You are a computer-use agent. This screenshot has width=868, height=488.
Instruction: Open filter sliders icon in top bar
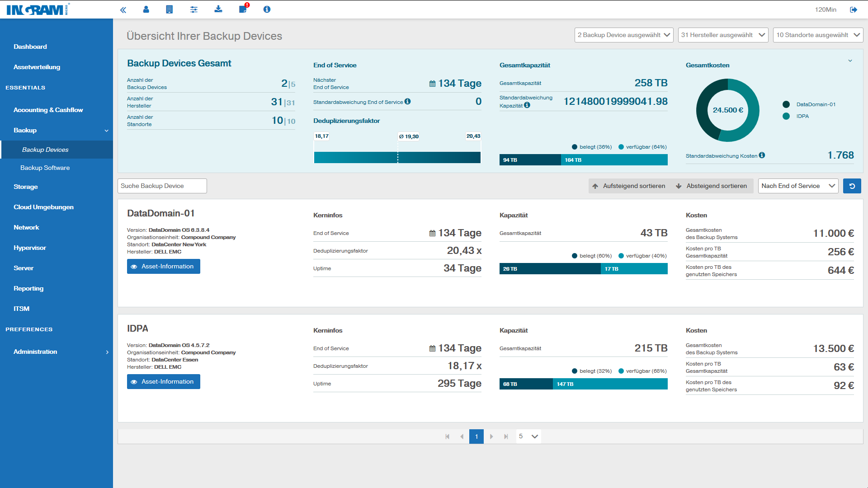[194, 9]
